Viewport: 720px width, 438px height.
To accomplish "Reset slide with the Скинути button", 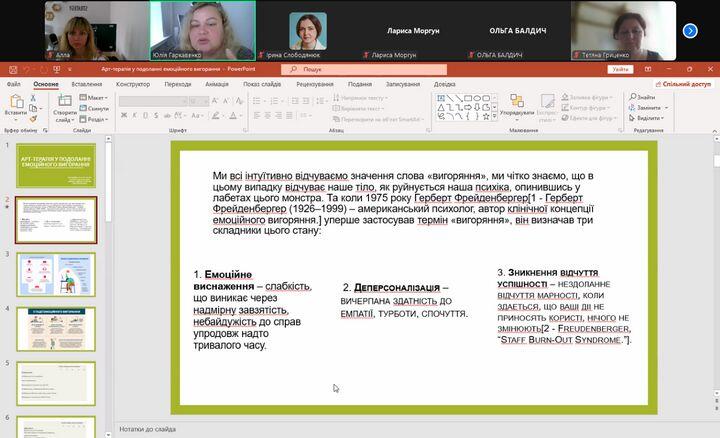I will [x=94, y=108].
